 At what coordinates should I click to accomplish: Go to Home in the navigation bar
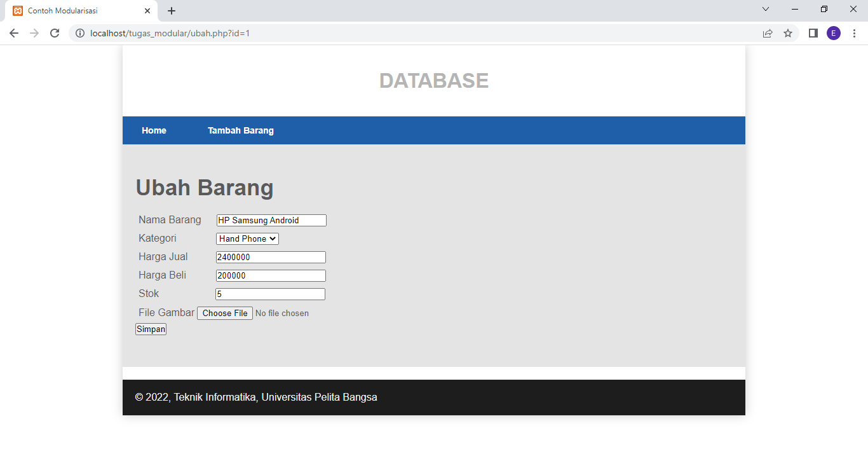point(154,130)
